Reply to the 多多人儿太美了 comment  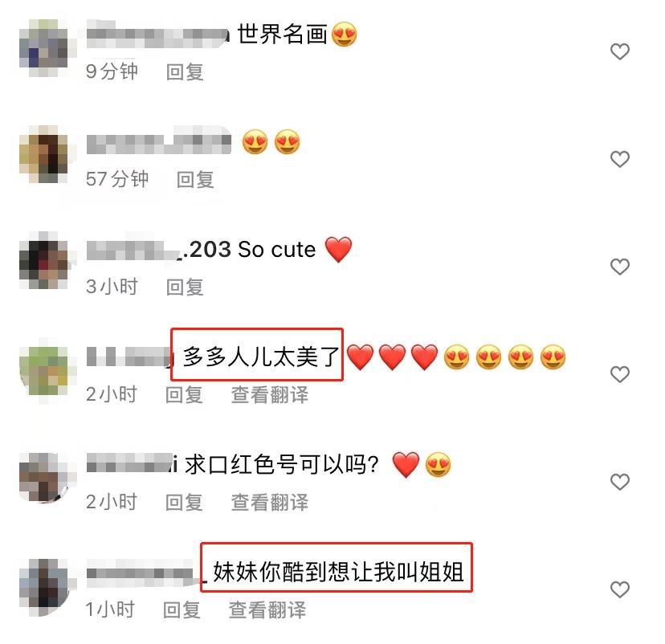(x=184, y=395)
